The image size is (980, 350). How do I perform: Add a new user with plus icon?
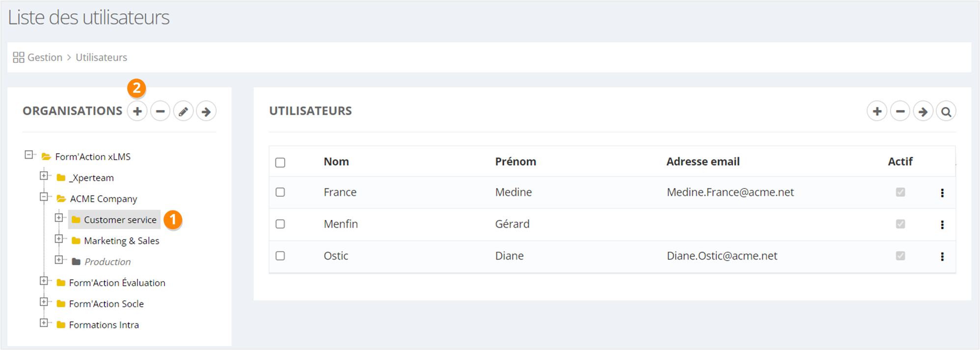coord(877,111)
